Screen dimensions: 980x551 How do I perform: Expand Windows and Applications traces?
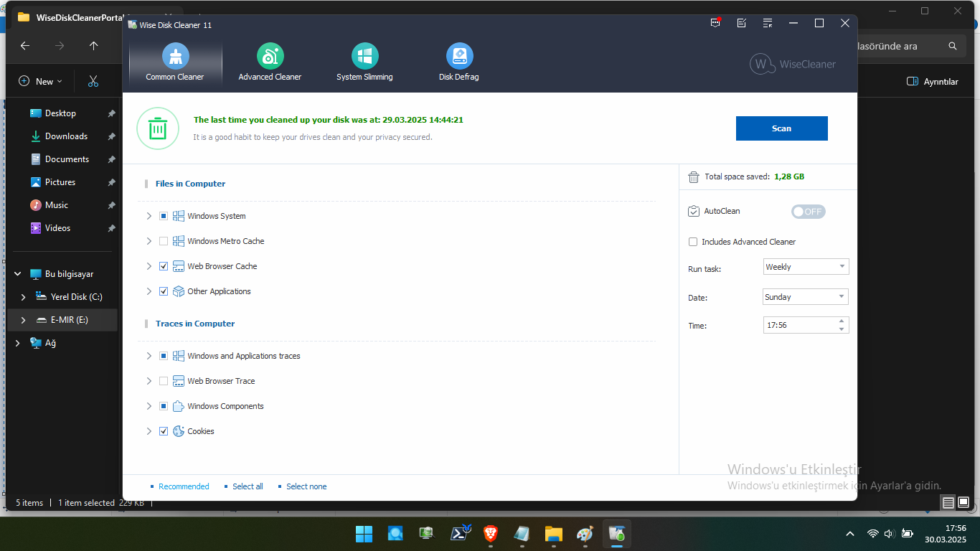[149, 356]
